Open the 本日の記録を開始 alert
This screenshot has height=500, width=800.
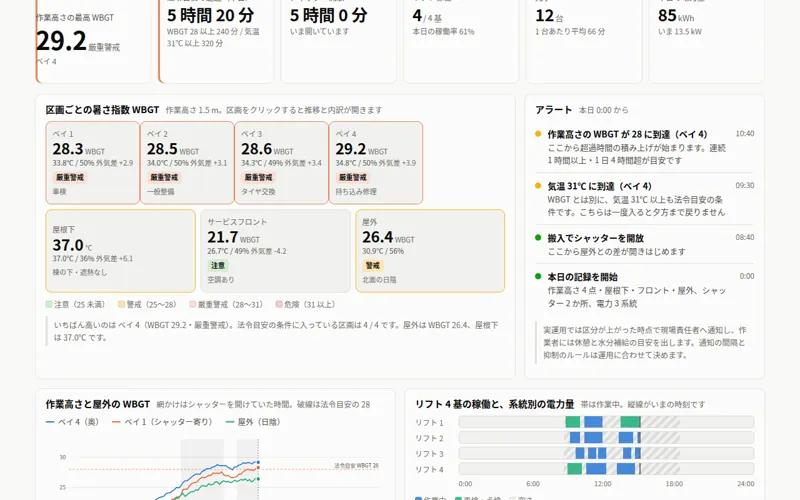tap(644, 290)
